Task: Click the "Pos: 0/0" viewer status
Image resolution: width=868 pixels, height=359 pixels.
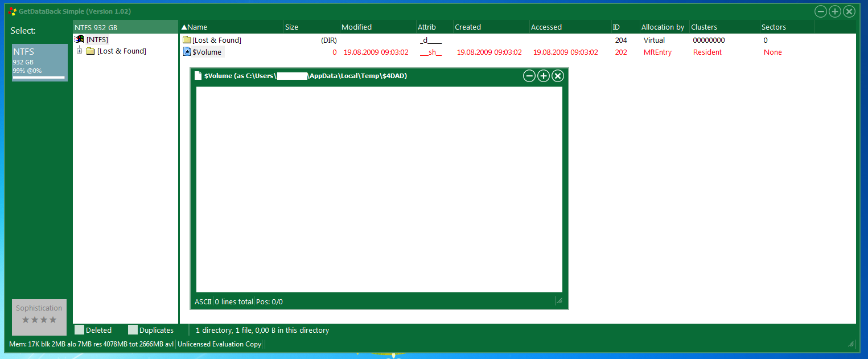Action: click(269, 301)
